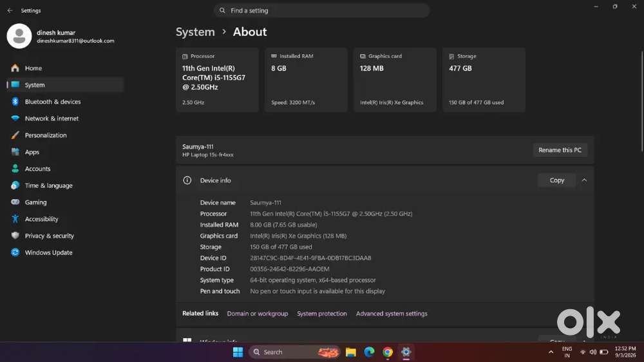Open Personalization settings
The height and width of the screenshot is (362, 644).
[46, 135]
